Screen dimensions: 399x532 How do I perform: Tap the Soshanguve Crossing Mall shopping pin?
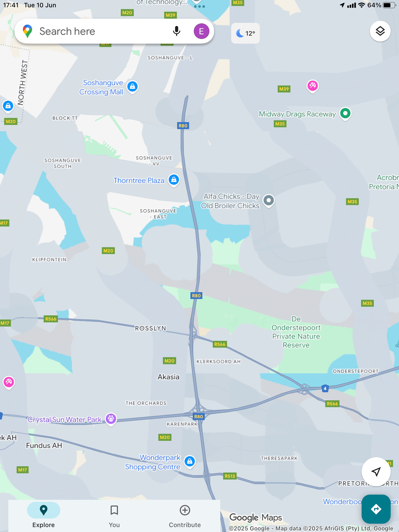[x=132, y=87]
